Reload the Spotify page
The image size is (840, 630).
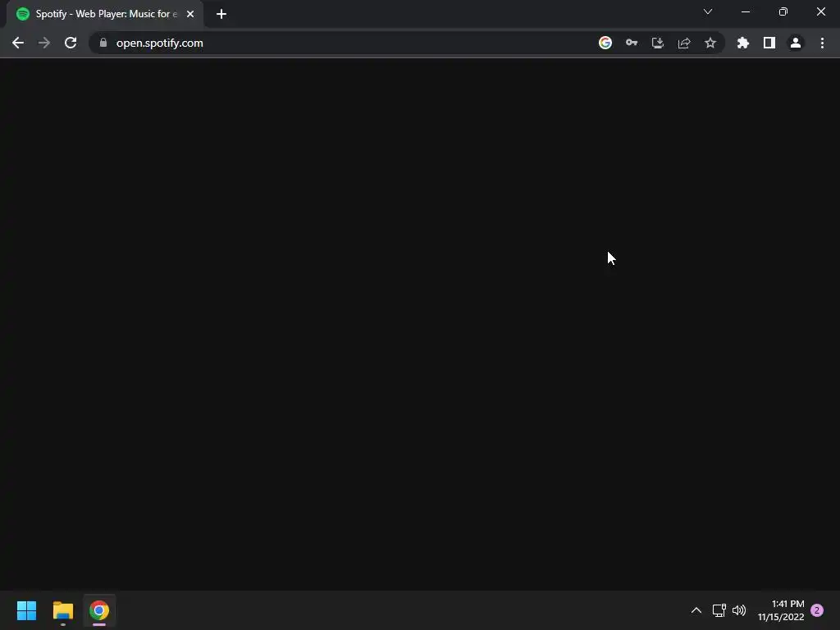coord(71,43)
